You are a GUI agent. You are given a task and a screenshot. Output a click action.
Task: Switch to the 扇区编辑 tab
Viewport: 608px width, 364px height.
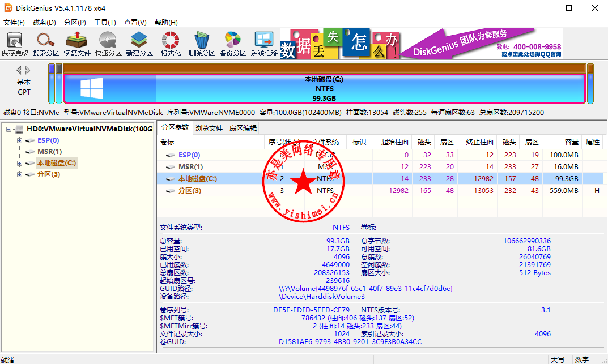pyautogui.click(x=243, y=128)
